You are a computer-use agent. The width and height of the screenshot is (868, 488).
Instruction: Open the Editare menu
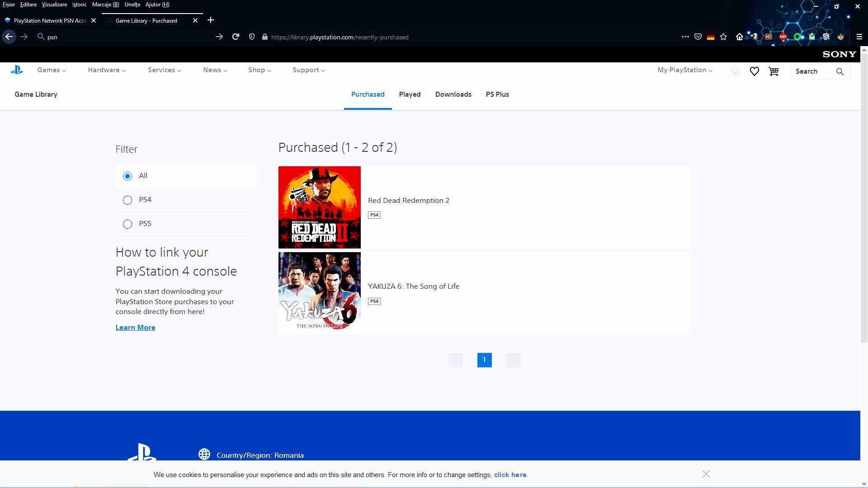28,5
